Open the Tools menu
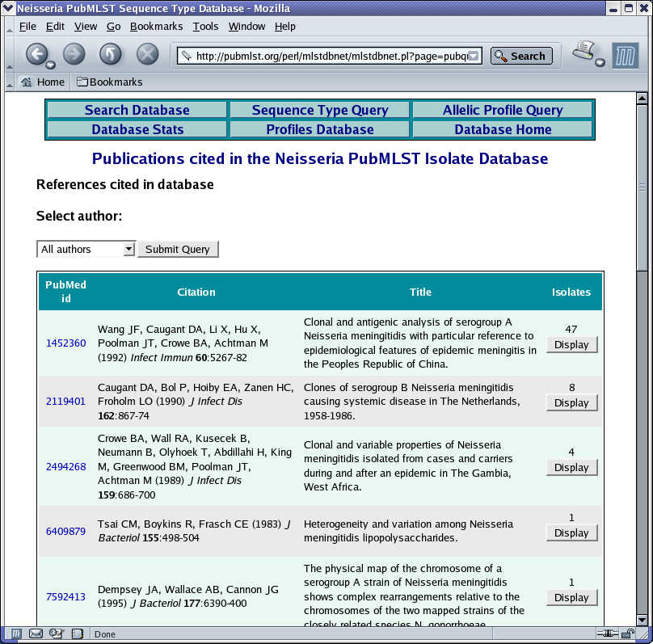Screen dimensions: 653x644 click(205, 26)
